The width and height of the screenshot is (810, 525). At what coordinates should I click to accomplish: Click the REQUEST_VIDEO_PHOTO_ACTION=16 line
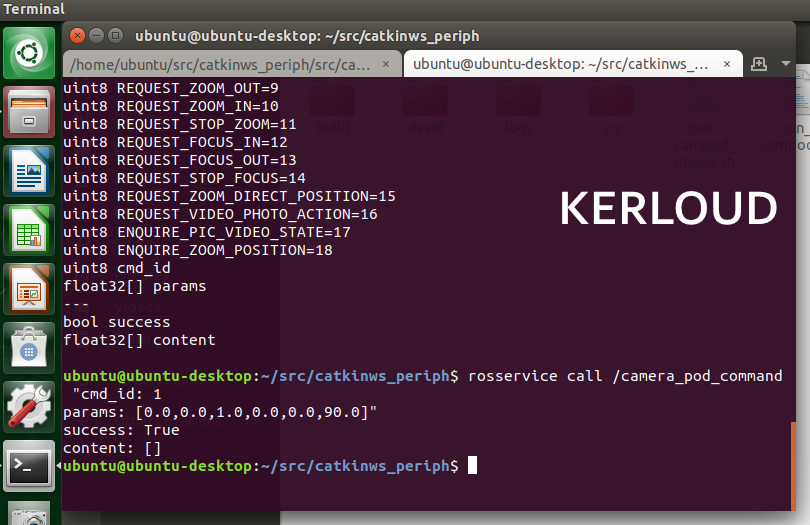click(x=221, y=214)
